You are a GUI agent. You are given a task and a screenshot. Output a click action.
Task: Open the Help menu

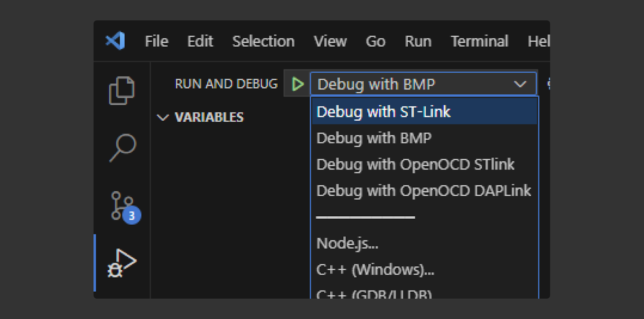[539, 41]
